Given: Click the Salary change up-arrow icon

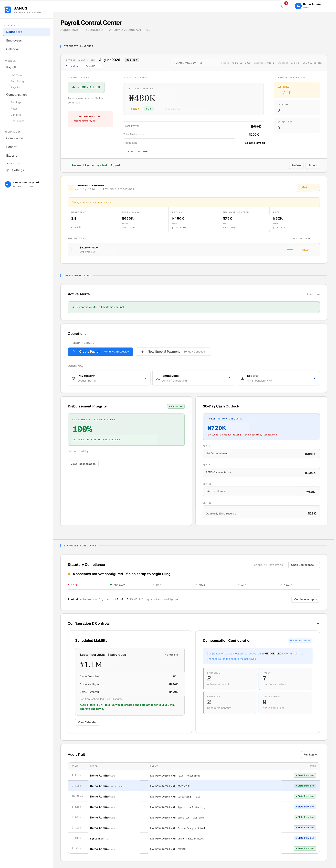Looking at the screenshot, I should click(x=74, y=249).
